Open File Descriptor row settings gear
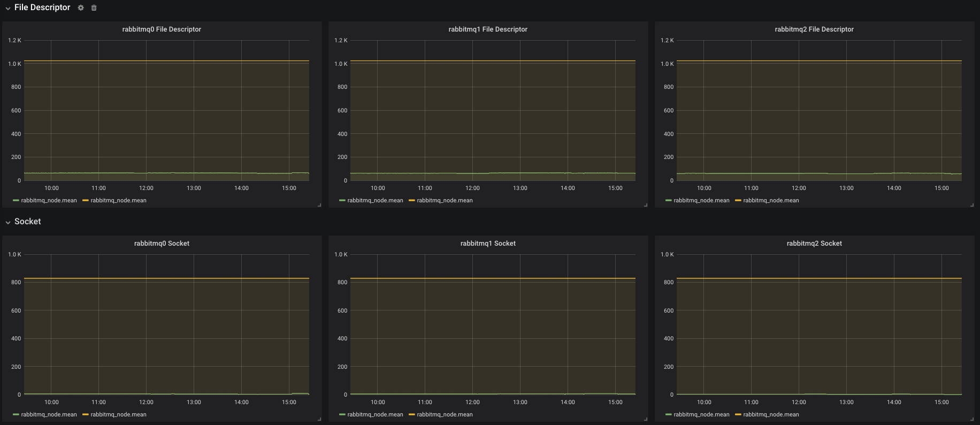Screen dimensions: 980x425 click(81, 7)
